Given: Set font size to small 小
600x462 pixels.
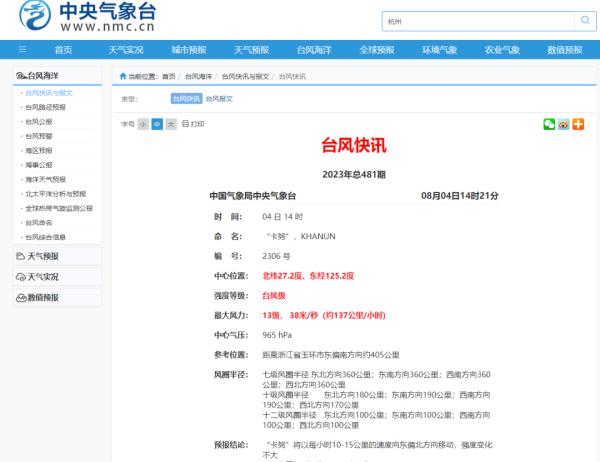Looking at the screenshot, I should [x=143, y=124].
